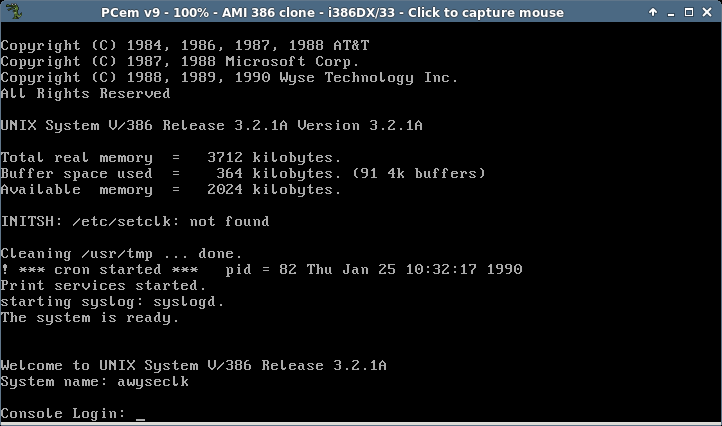The height and width of the screenshot is (426, 722).
Task: Click the PCem v9 title bar text
Action: click(332, 12)
